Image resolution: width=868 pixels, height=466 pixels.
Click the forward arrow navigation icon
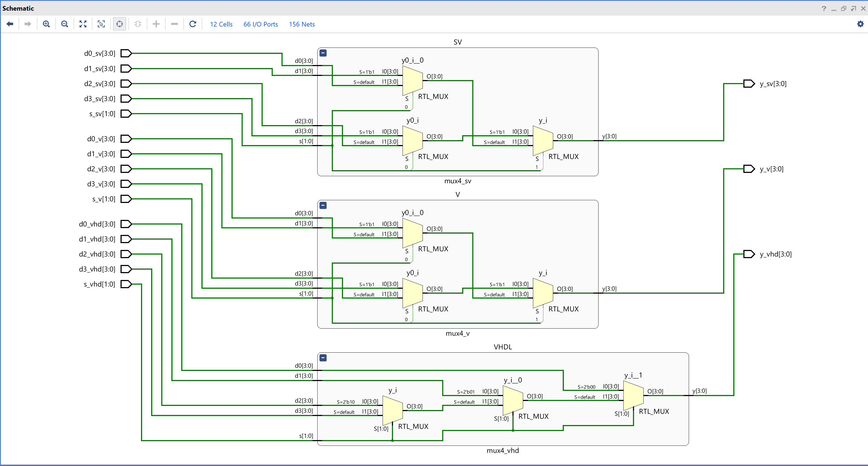28,24
